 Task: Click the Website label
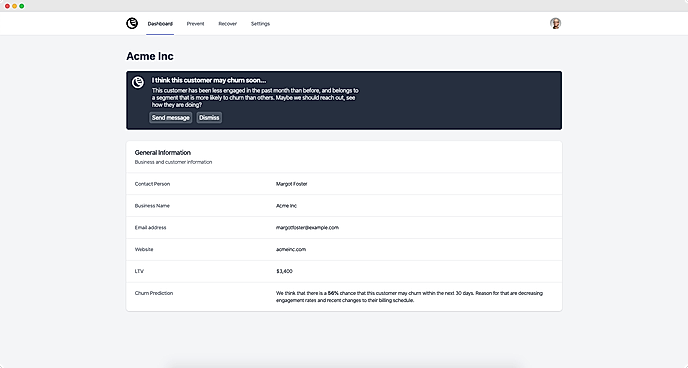[x=144, y=249]
